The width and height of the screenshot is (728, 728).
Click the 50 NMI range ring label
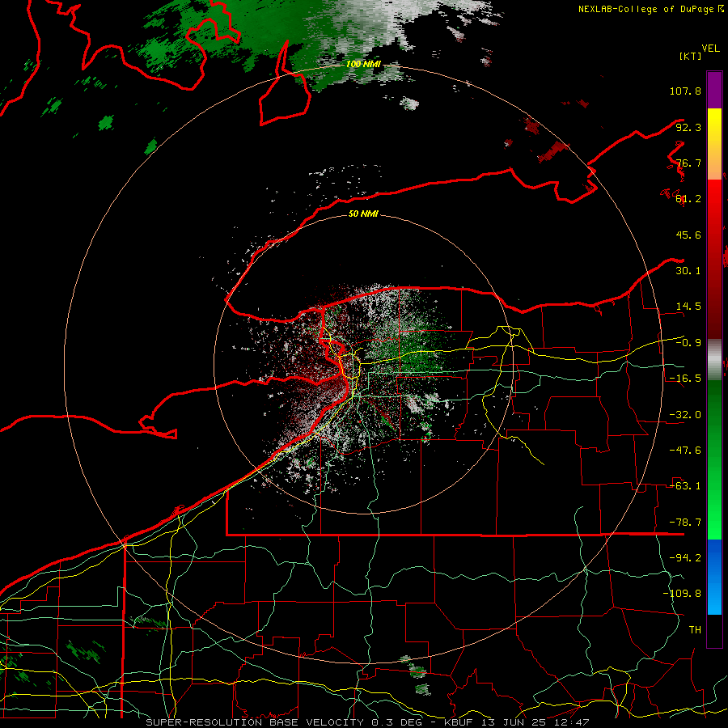tap(363, 214)
